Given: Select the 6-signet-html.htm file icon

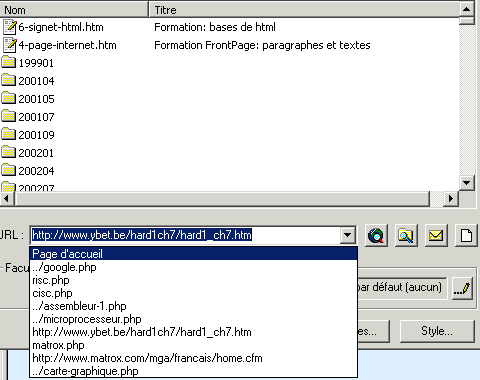Looking at the screenshot, I should (x=10, y=27).
